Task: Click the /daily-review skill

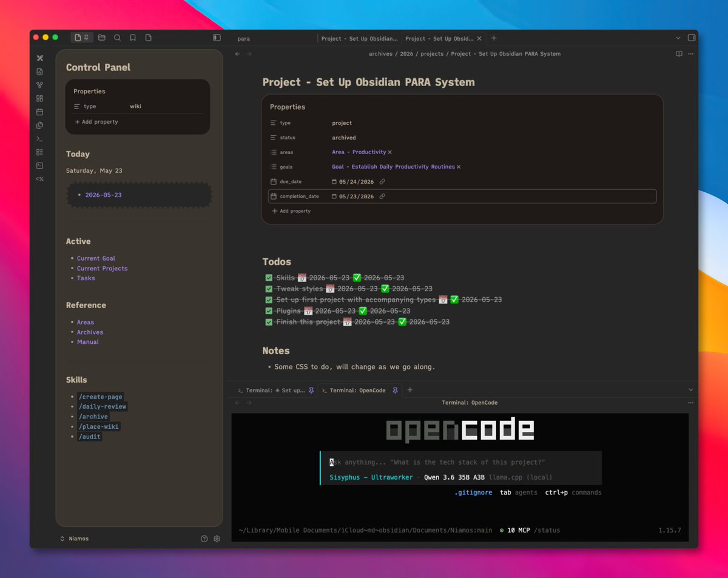Action: pyautogui.click(x=102, y=406)
